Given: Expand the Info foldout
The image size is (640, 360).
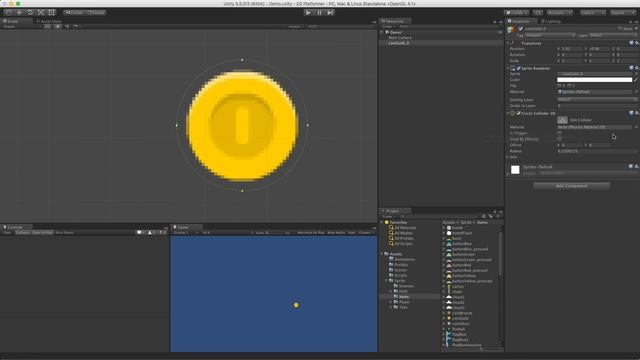Looking at the screenshot, I should [508, 157].
